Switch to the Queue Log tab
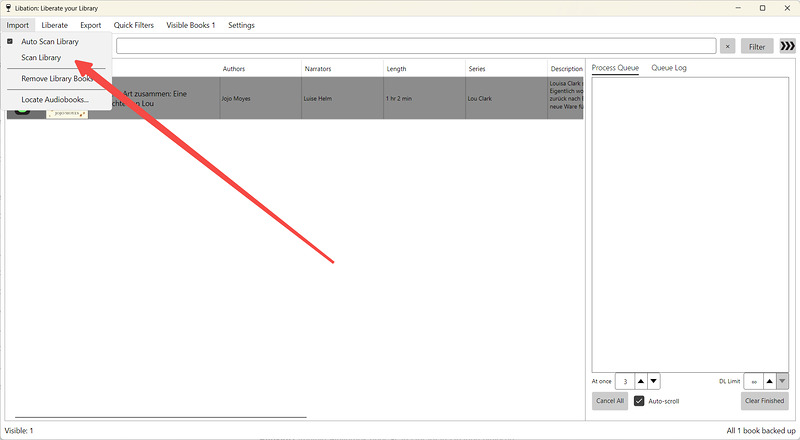The width and height of the screenshot is (800, 440). tap(669, 68)
